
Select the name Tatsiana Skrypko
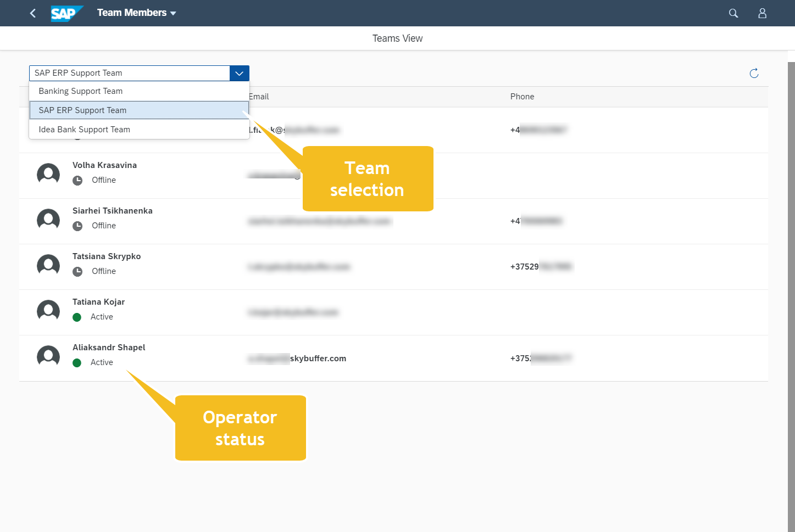(107, 256)
